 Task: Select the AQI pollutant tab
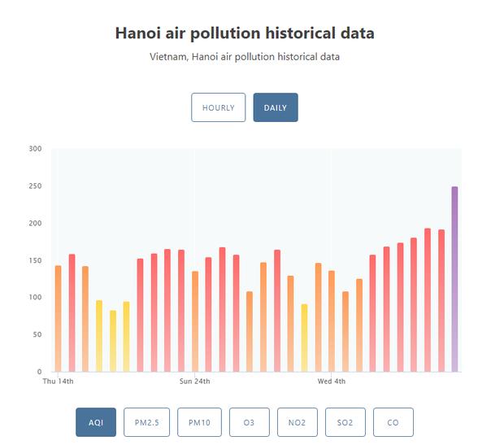[96, 422]
